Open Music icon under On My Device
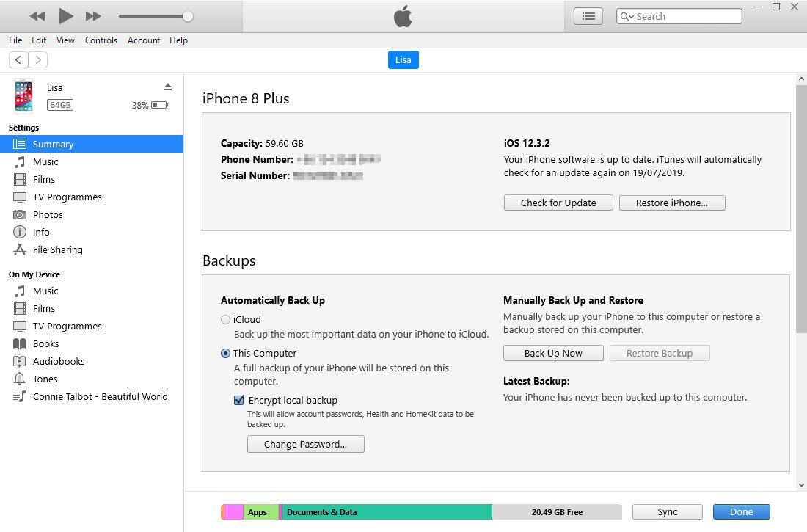 click(x=20, y=291)
